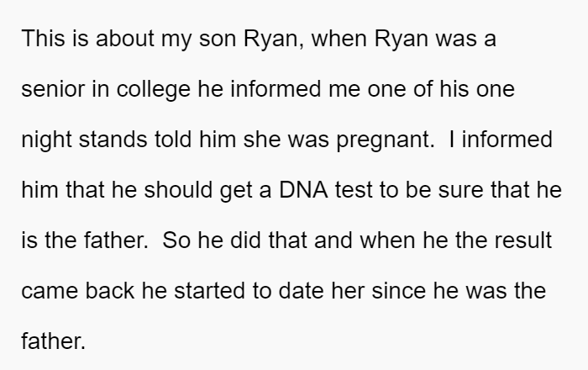Click the word "college"
588x370 pixels.
(154, 89)
